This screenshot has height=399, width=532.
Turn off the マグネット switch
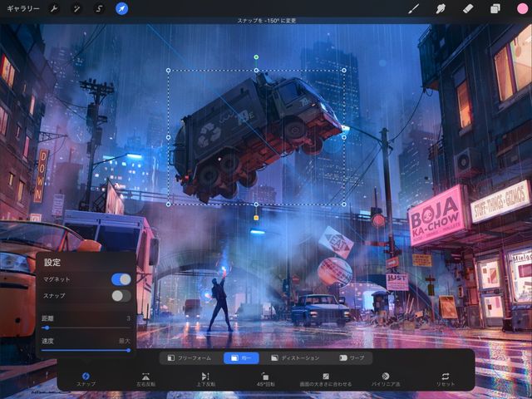[x=121, y=279]
